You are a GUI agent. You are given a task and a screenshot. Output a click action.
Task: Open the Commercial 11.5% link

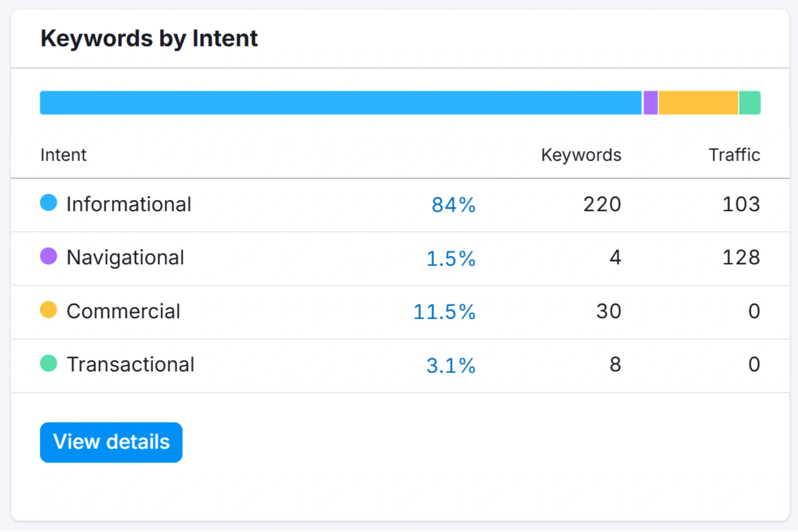444,311
